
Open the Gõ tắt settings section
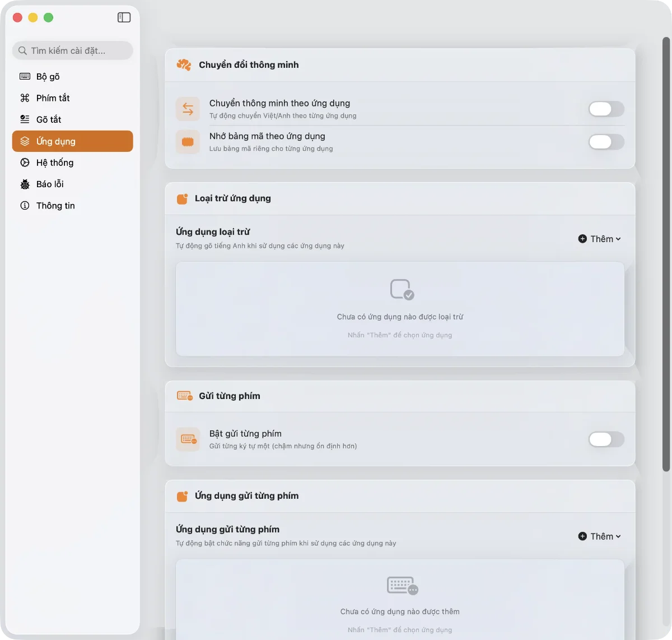click(49, 119)
